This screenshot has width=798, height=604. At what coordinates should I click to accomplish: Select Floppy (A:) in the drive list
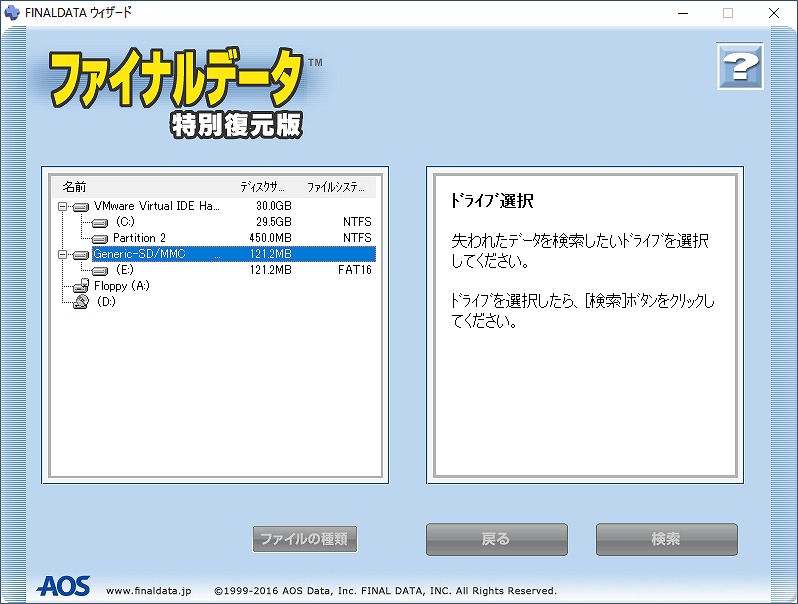point(122,285)
